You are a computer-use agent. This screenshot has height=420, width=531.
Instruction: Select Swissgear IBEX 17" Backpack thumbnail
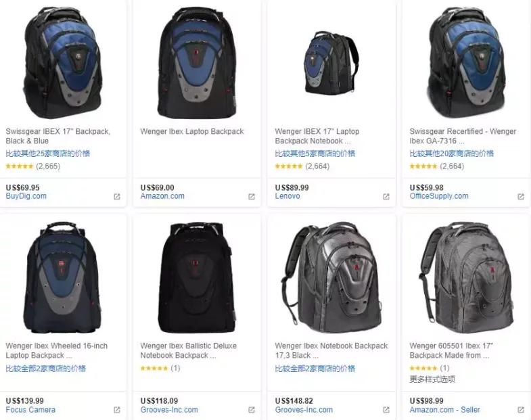[x=63, y=64]
